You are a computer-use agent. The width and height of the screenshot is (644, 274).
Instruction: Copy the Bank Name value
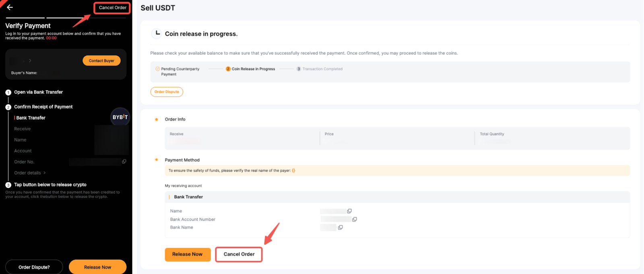pos(341,228)
